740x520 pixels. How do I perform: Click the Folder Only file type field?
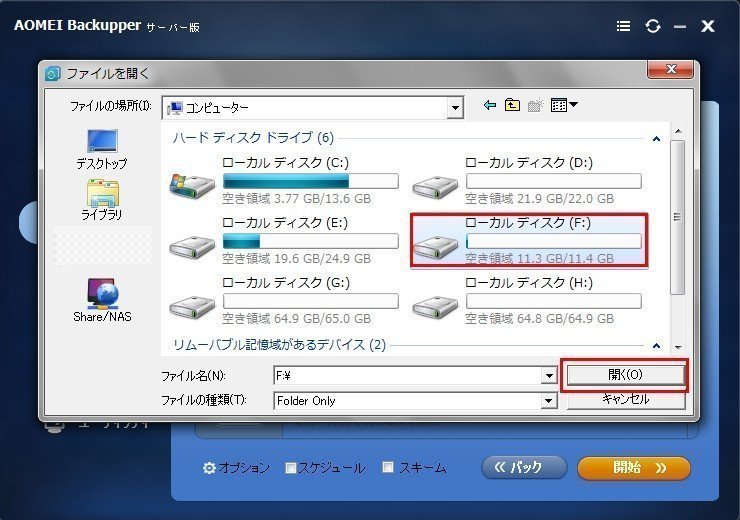click(408, 401)
